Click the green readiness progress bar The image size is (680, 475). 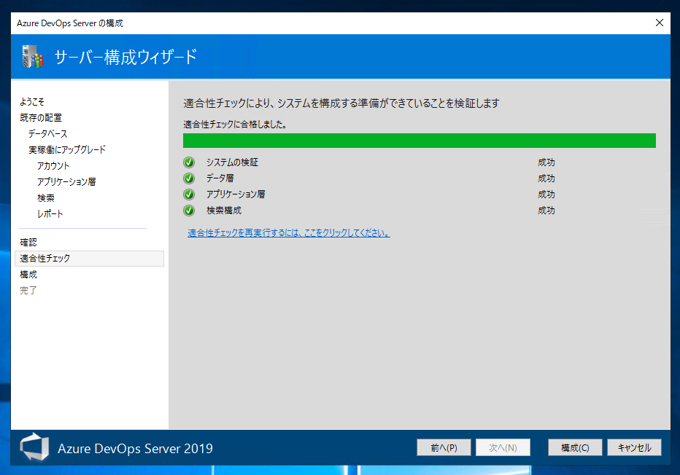coord(419,141)
